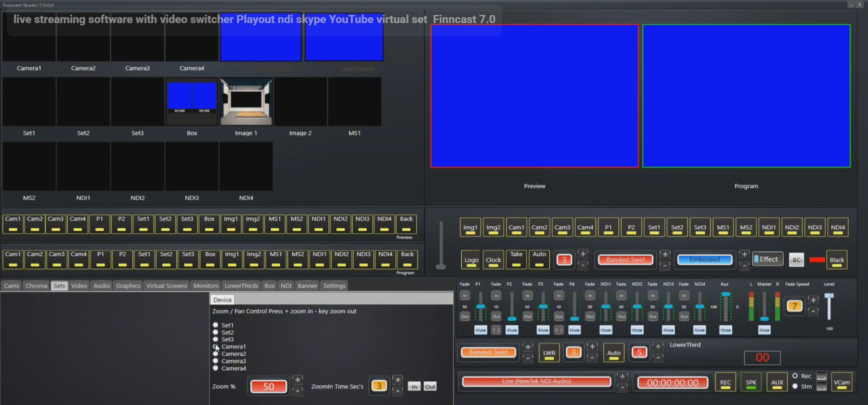This screenshot has width=868, height=405.
Task: Select the Set2 zoom radio option
Action: (x=215, y=333)
